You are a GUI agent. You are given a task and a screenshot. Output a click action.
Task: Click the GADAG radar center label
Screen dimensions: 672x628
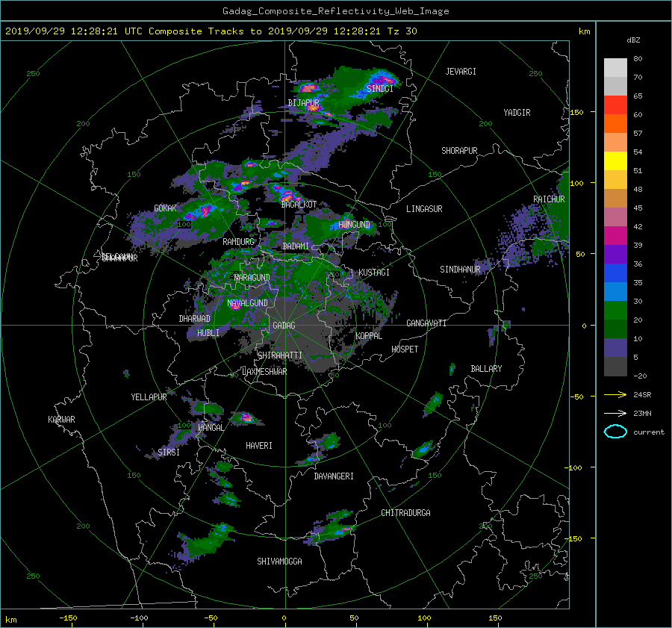[284, 326]
